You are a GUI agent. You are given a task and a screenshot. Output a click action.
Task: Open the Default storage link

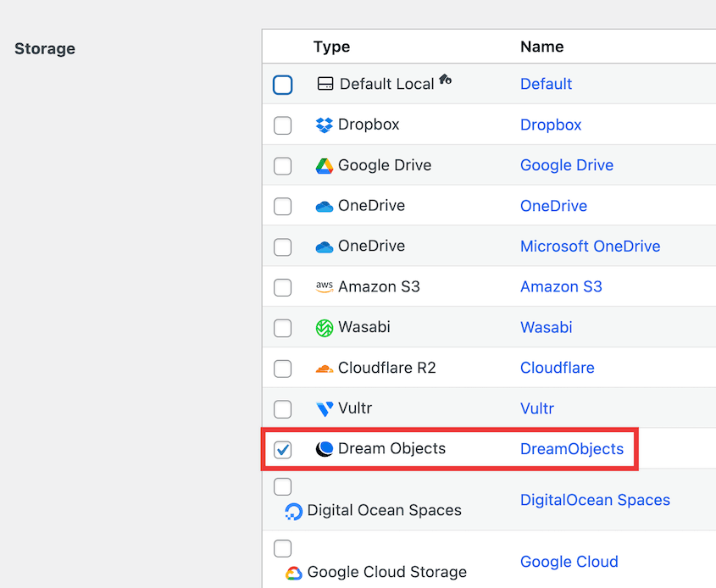click(x=546, y=84)
